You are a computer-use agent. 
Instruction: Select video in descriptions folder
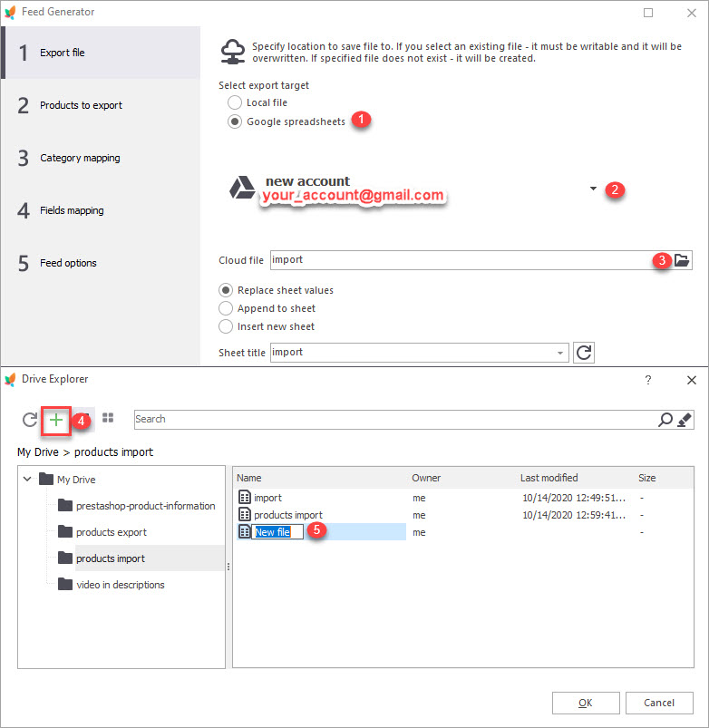tap(121, 585)
